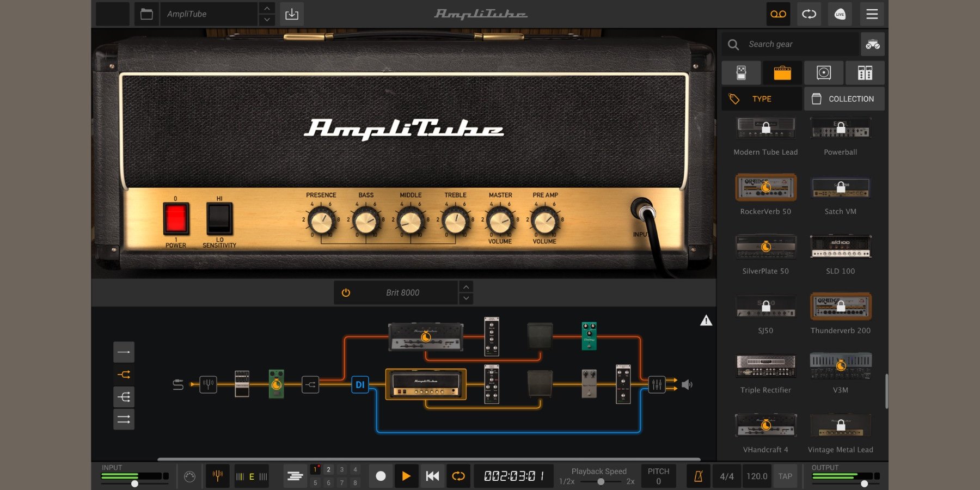This screenshot has width=980, height=490.
Task: Toggle the Brit 8000 power bypass button
Action: pyautogui.click(x=346, y=293)
